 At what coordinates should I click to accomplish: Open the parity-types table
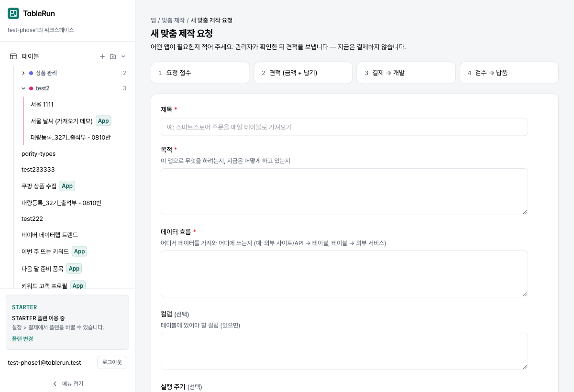point(38,153)
